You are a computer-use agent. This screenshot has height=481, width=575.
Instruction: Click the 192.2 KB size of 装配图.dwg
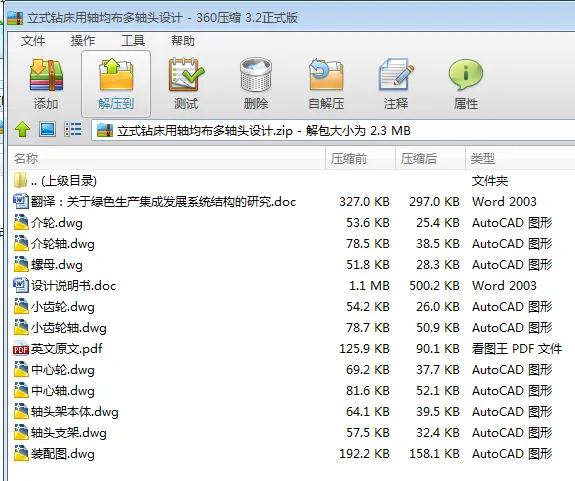pyautogui.click(x=364, y=454)
